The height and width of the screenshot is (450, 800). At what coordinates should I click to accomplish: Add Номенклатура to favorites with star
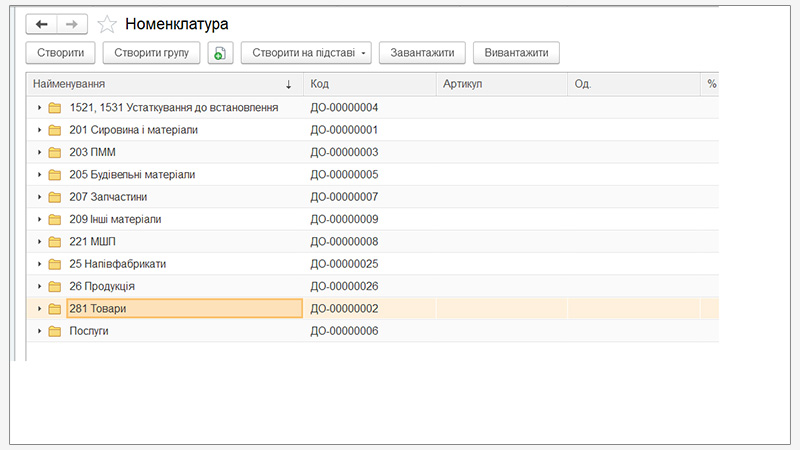[x=107, y=25]
